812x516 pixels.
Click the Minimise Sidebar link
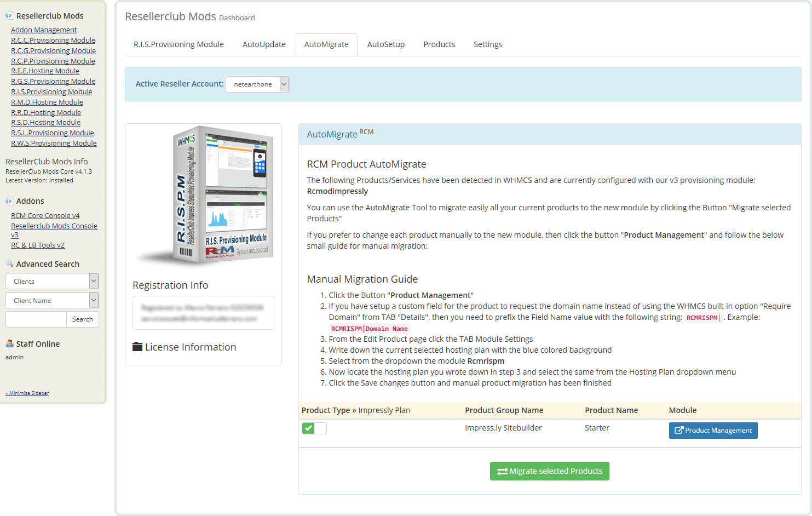tap(27, 393)
